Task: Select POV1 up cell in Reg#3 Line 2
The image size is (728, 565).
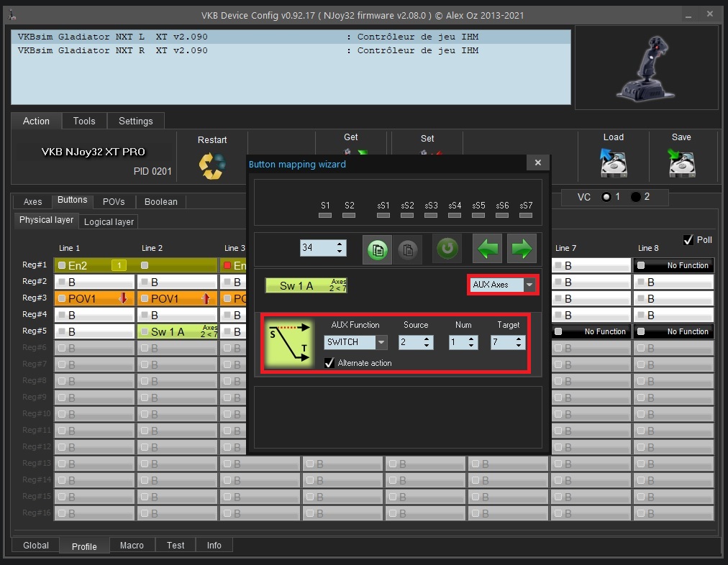Action: point(178,298)
